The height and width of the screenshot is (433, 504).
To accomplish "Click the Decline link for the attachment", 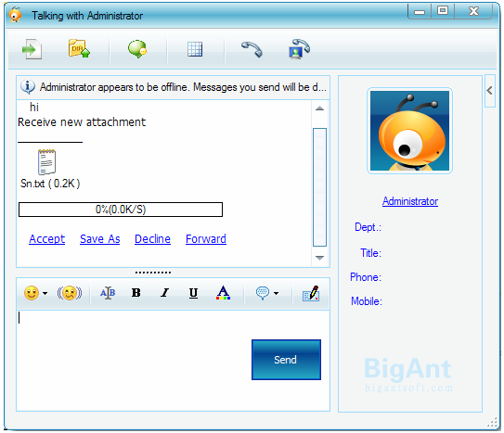I will [x=152, y=239].
